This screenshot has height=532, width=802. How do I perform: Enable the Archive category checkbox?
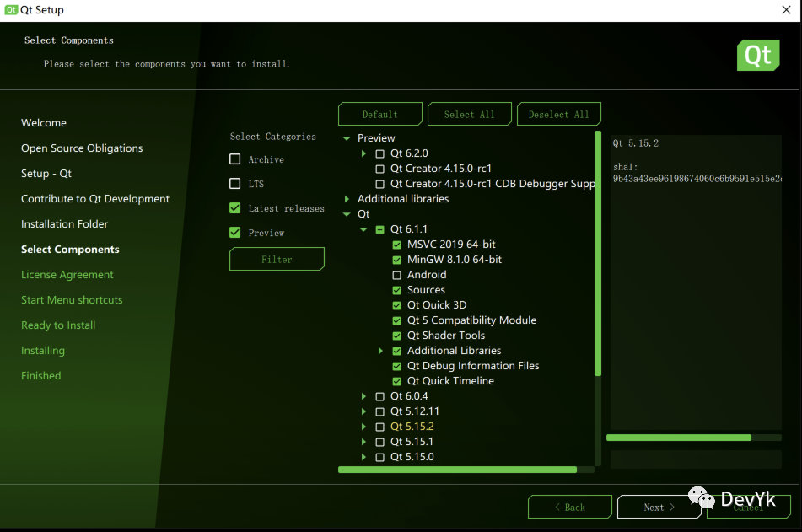[x=235, y=159]
